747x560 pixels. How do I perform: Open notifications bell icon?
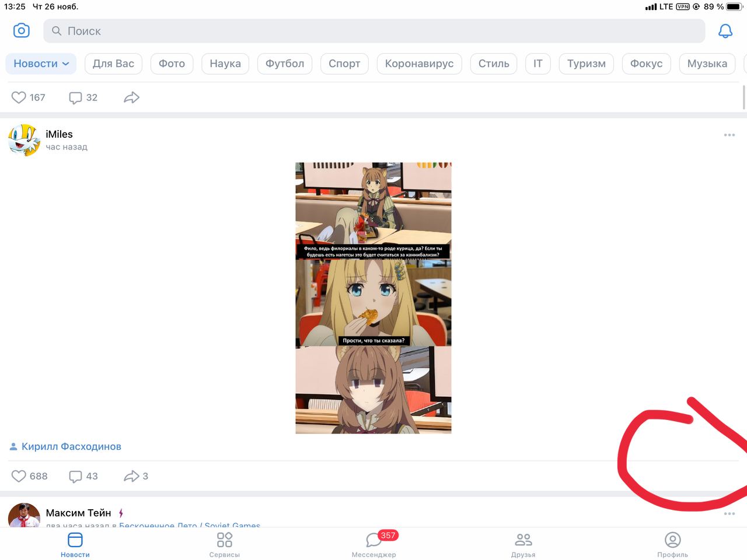(725, 31)
